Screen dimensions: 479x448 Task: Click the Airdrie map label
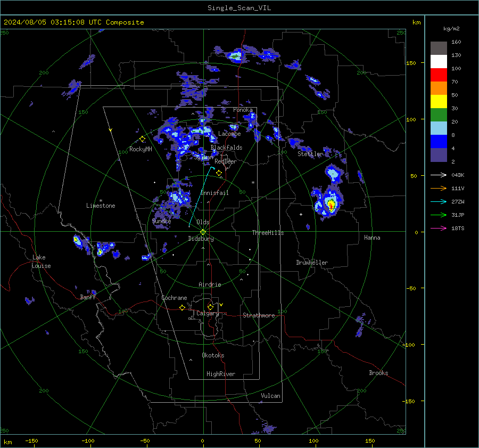[x=210, y=284]
